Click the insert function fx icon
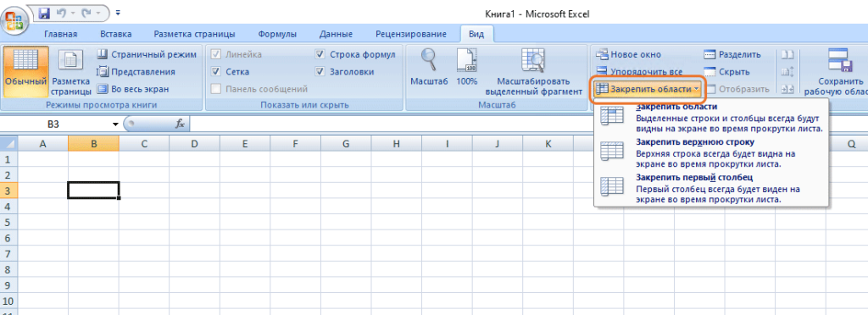868x315 pixels. 180,124
